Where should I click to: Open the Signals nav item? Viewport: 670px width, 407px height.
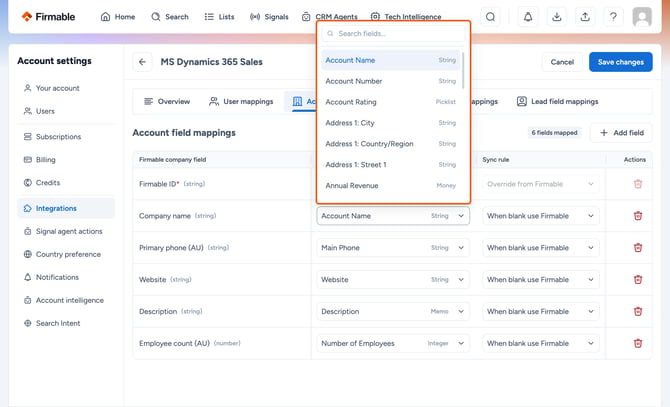(x=269, y=17)
